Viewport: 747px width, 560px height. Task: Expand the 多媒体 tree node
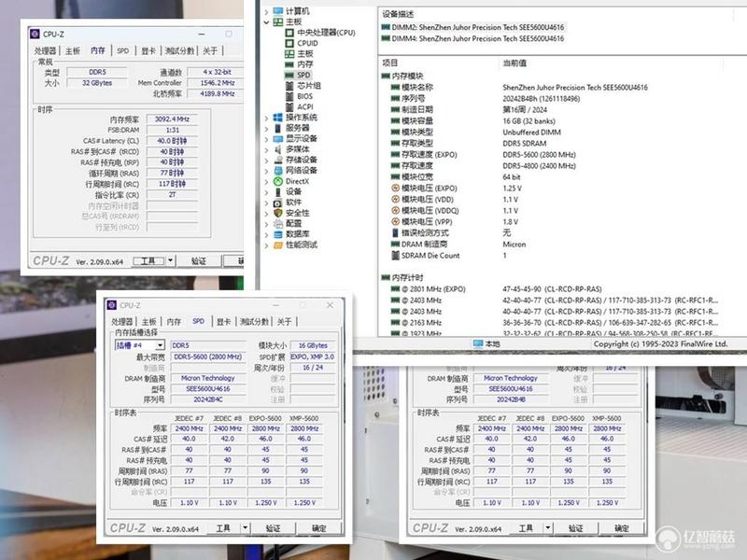tap(266, 149)
